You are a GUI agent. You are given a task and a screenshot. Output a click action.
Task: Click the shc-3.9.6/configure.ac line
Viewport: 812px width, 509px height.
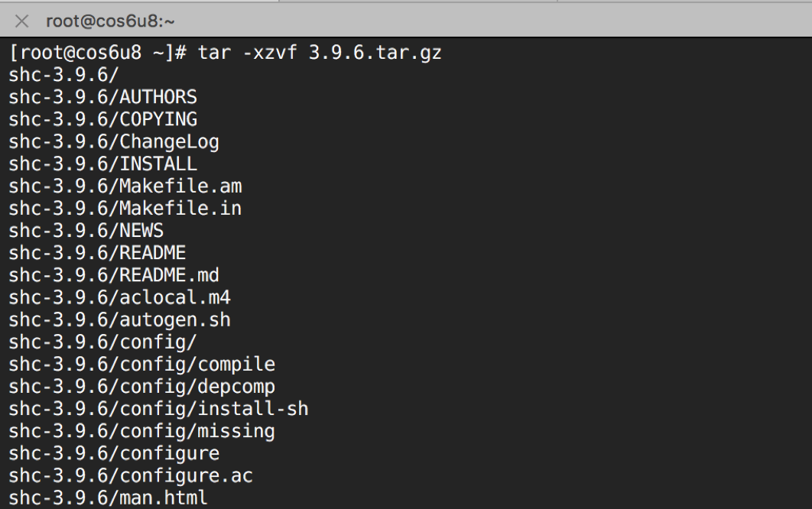point(131,476)
